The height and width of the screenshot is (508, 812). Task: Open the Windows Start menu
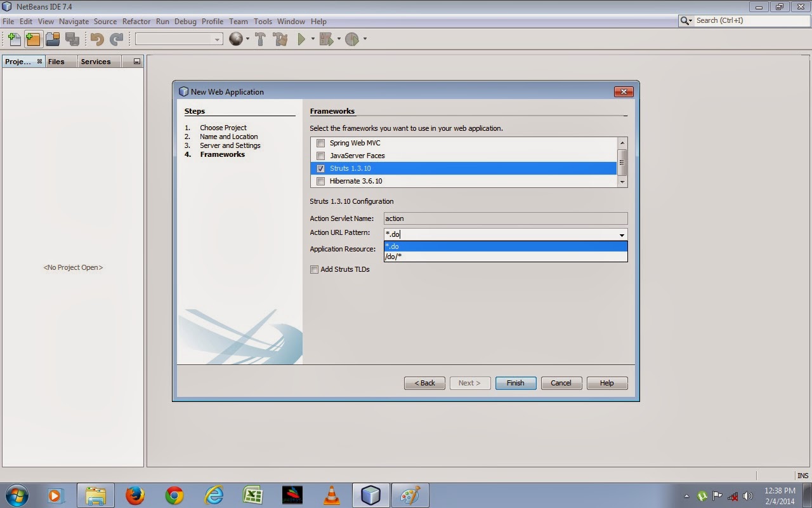coord(16,495)
